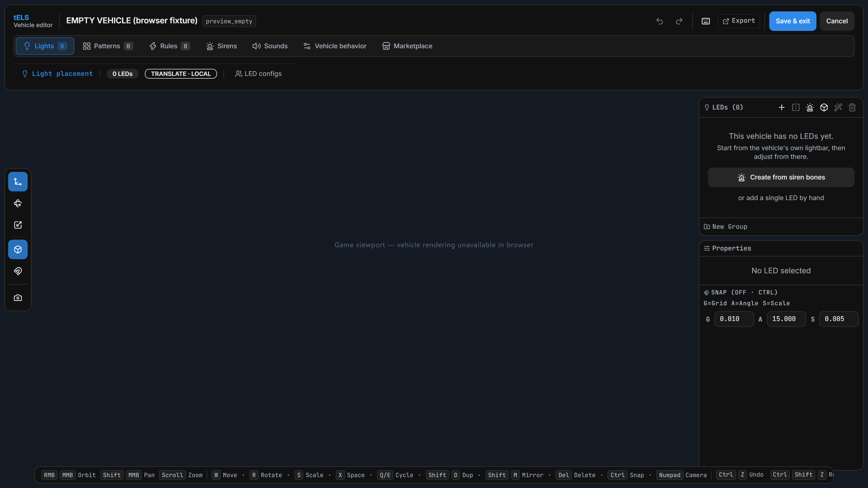
Task: Cancel the vehicle editor
Action: (x=837, y=21)
